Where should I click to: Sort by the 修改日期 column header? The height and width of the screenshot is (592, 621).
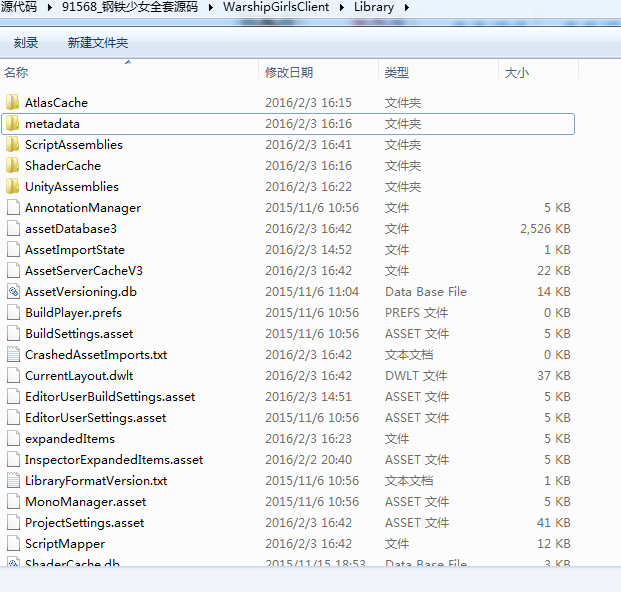coord(289,73)
